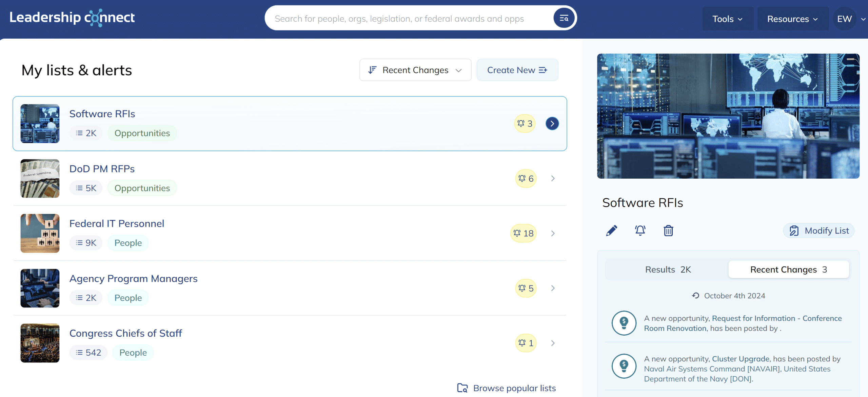Open the Congress Chiefs of Staff list title
This screenshot has width=868, height=397.
(125, 334)
